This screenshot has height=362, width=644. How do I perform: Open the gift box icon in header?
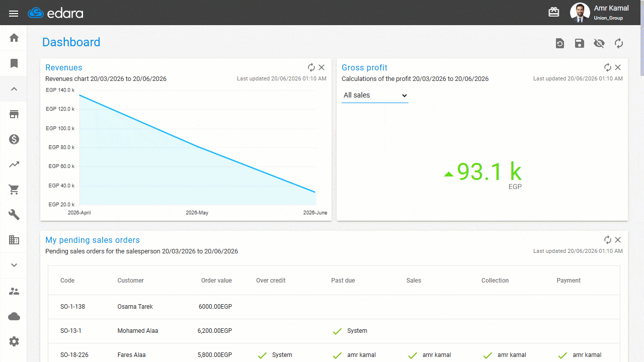pyautogui.click(x=554, y=13)
